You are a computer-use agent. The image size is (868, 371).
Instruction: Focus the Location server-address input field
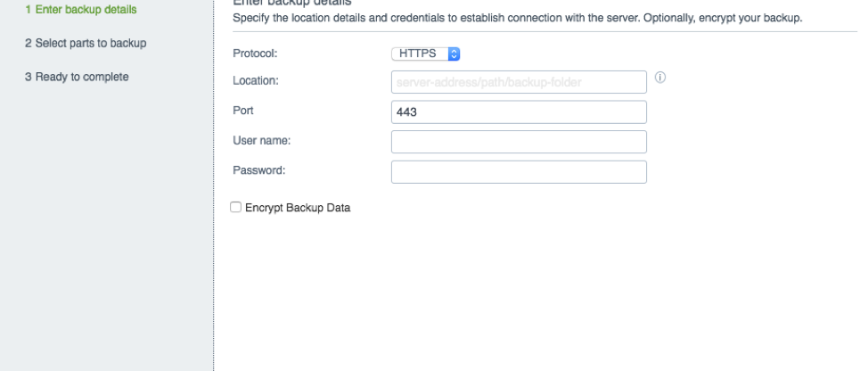519,82
